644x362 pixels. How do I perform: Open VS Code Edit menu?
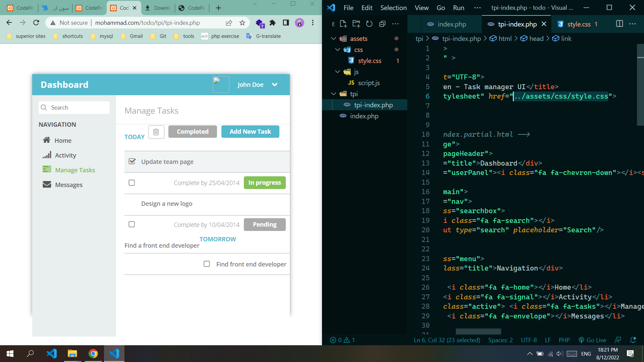[x=367, y=8]
